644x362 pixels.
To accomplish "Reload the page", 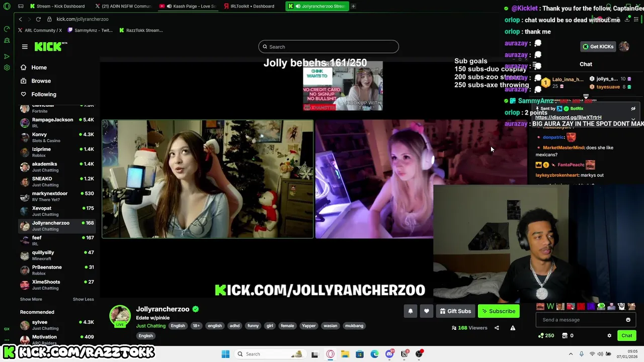I will 38,19.
